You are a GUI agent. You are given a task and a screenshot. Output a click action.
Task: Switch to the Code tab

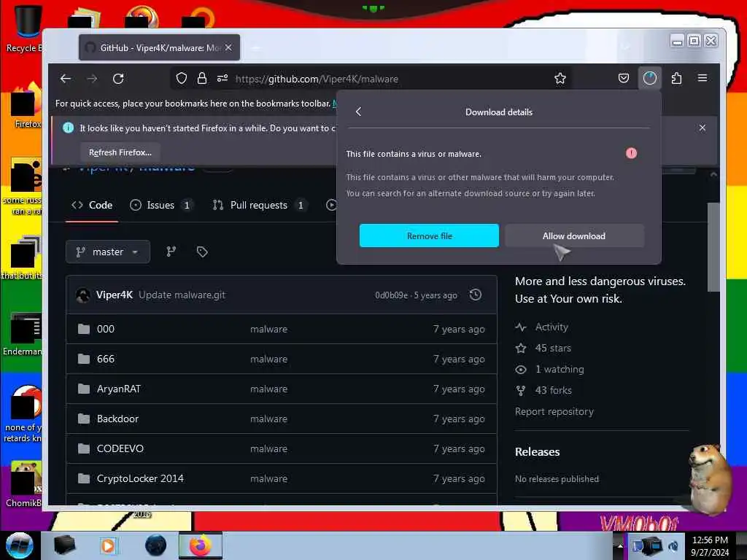(92, 205)
